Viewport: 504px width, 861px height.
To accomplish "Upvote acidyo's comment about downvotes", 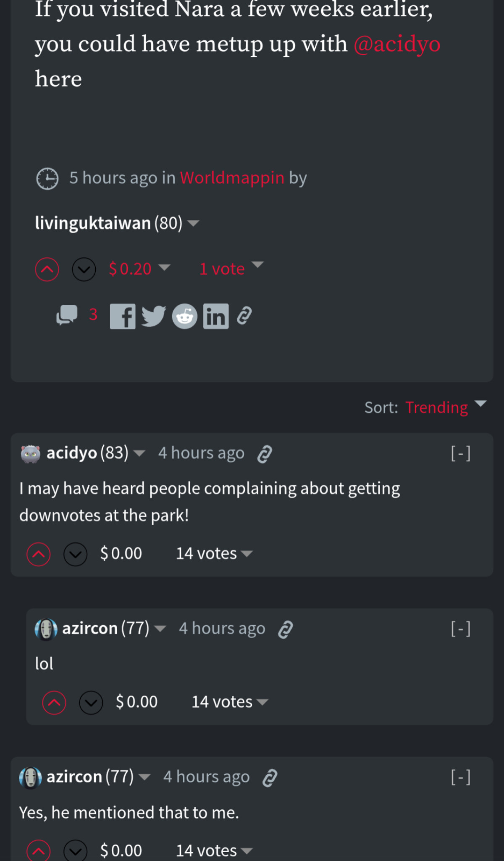I will pos(39,554).
